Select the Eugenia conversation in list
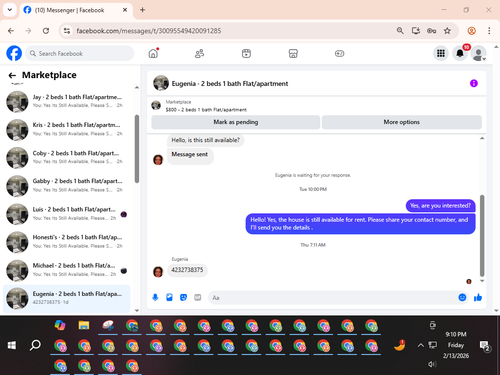 pos(67,298)
